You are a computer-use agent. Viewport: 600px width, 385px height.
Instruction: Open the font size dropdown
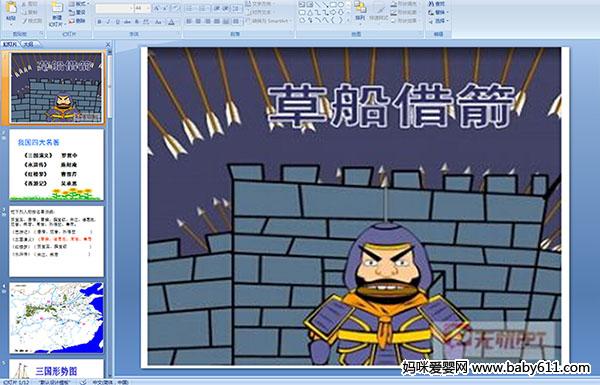tap(148, 8)
